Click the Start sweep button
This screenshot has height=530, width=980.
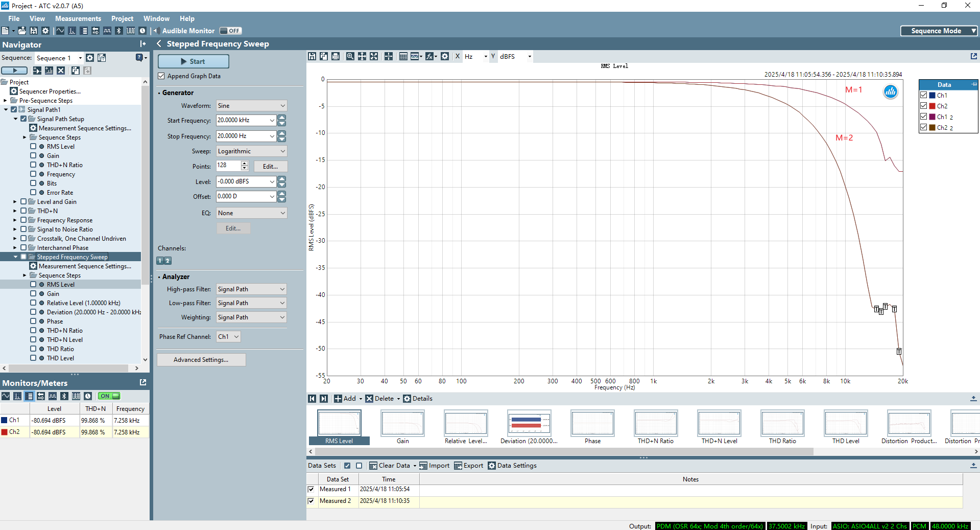(193, 61)
